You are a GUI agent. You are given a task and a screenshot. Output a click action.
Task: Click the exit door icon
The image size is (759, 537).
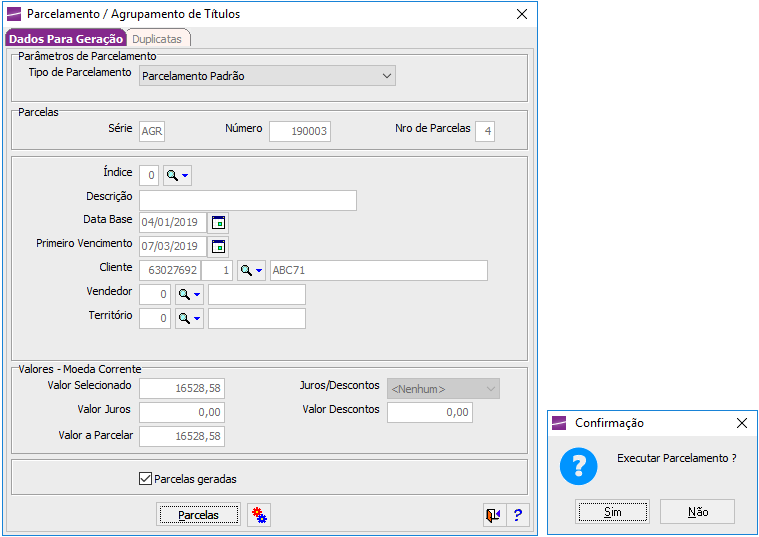coord(493,515)
